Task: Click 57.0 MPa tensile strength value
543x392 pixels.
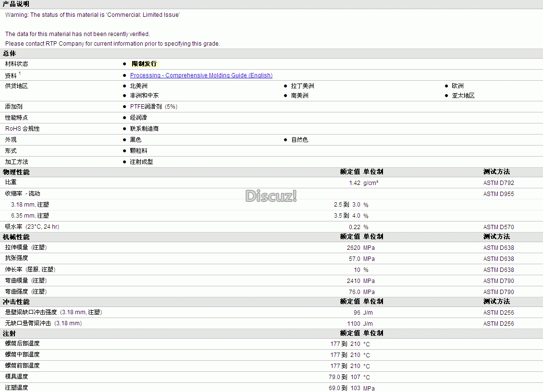Action: (x=361, y=259)
